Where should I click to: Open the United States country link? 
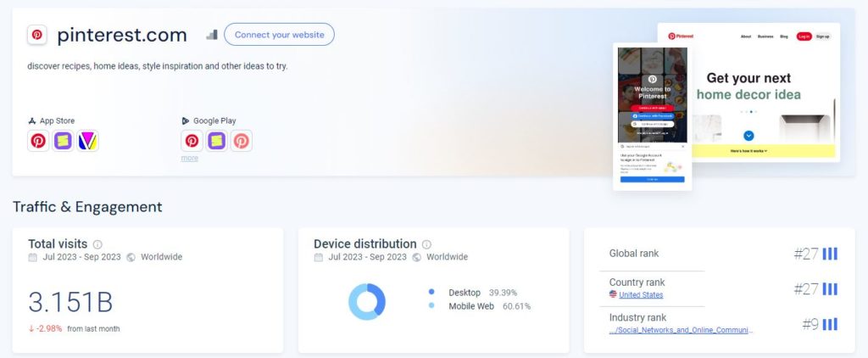point(641,295)
